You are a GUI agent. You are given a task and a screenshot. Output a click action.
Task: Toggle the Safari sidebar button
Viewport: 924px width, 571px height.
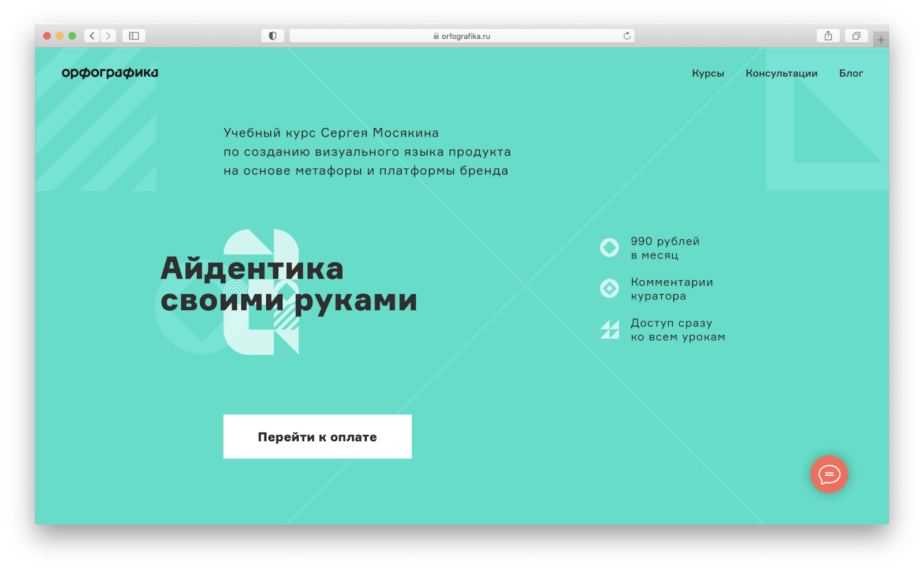point(134,36)
